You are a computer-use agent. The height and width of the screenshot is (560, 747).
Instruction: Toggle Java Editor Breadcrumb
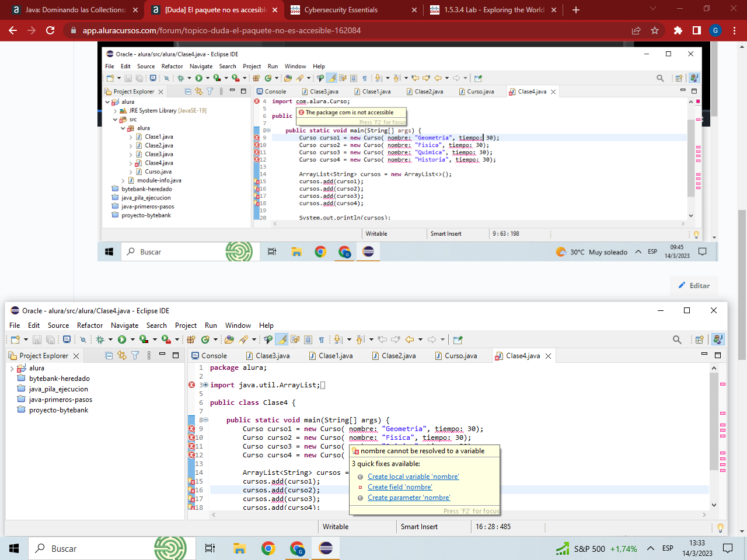point(268,339)
